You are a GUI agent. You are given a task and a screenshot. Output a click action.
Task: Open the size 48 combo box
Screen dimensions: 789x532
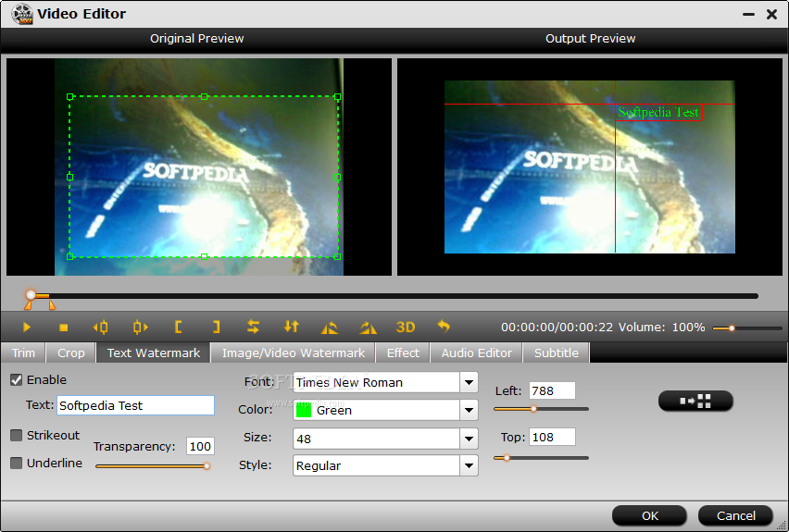pyautogui.click(x=385, y=439)
